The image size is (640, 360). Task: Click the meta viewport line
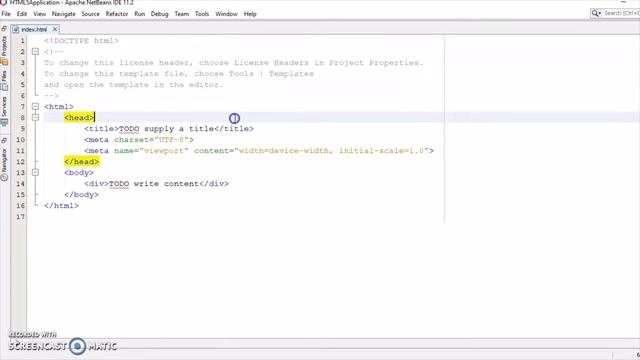[x=259, y=151]
